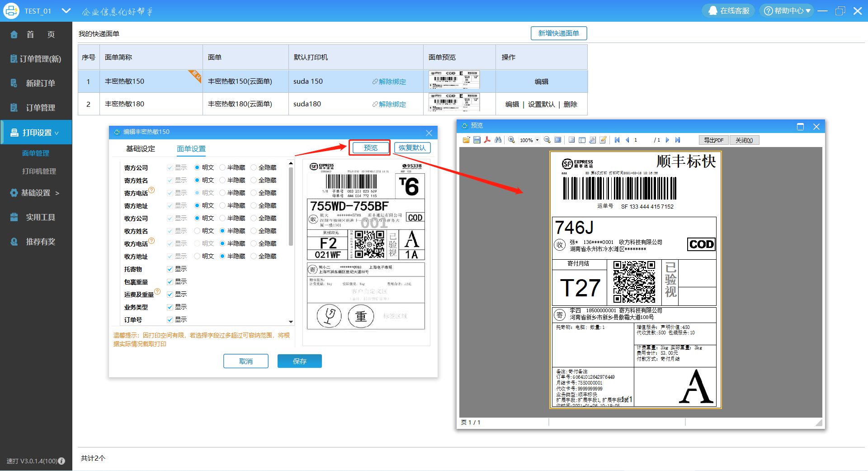Click the zoom in magnifier icon
868x471 pixels.
coord(511,140)
